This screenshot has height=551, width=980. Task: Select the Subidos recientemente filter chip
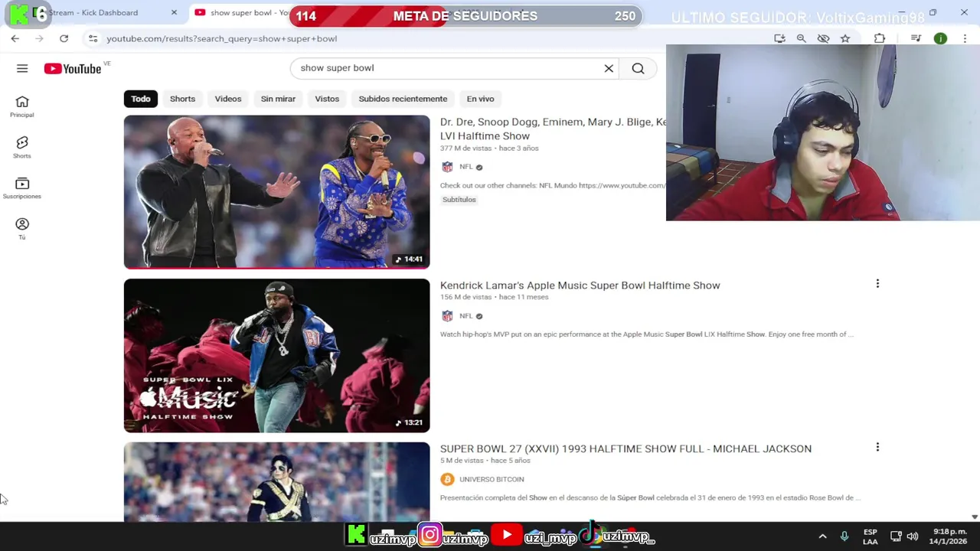[x=403, y=99]
